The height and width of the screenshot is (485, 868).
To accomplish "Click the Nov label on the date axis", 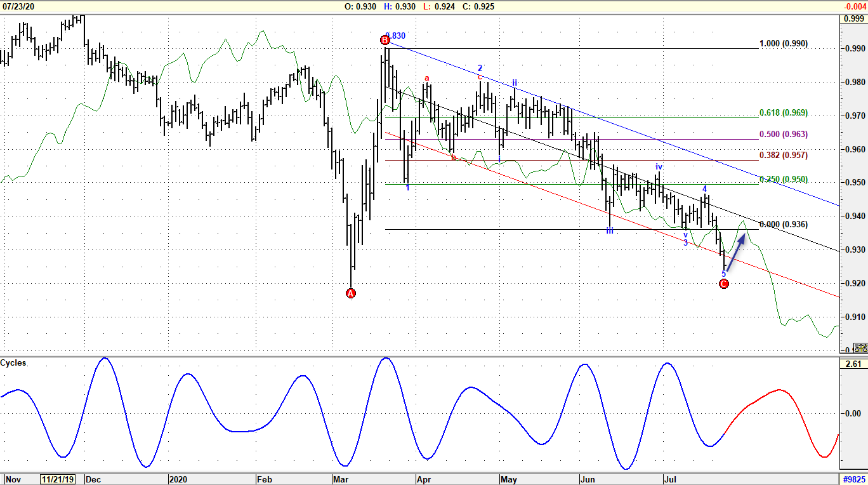I will [x=12, y=479].
